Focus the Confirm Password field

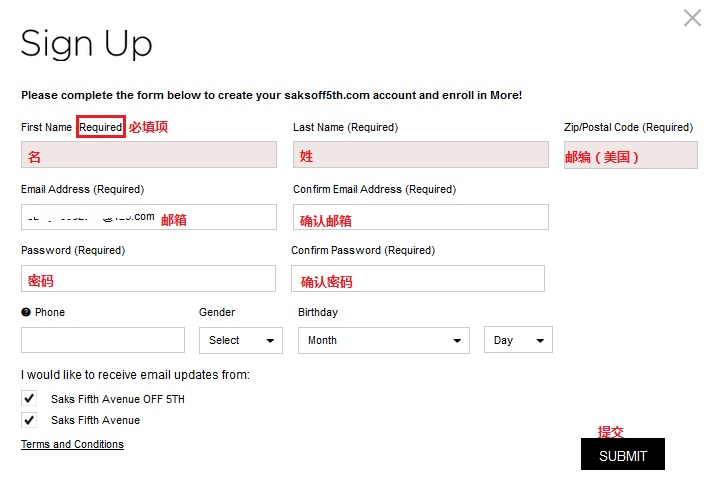click(418, 279)
